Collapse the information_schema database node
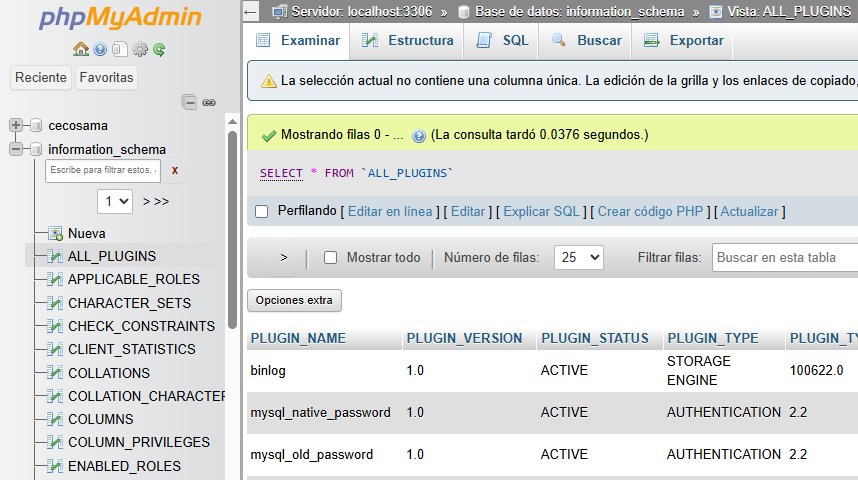Viewport: 858px width, 480px height. 16,149
